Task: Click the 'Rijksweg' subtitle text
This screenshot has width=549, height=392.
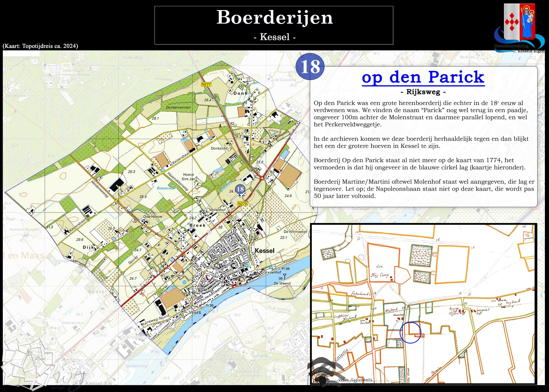Action: (x=423, y=92)
